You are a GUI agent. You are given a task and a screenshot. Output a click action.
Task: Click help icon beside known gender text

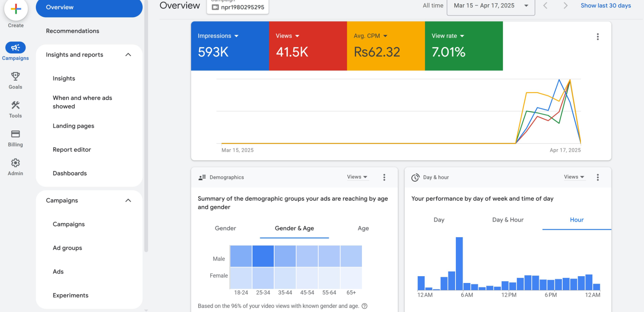click(364, 306)
